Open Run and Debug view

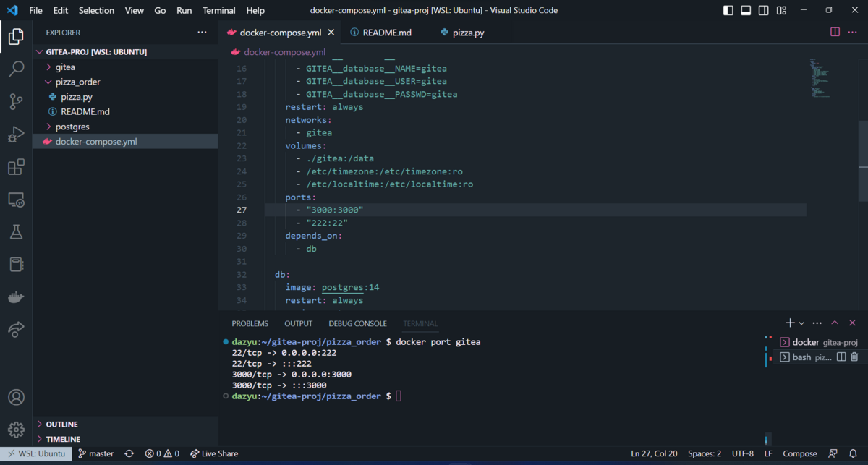(x=16, y=135)
